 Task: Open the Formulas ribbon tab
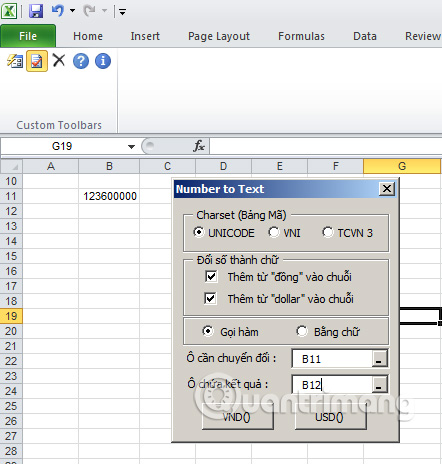pos(301,36)
